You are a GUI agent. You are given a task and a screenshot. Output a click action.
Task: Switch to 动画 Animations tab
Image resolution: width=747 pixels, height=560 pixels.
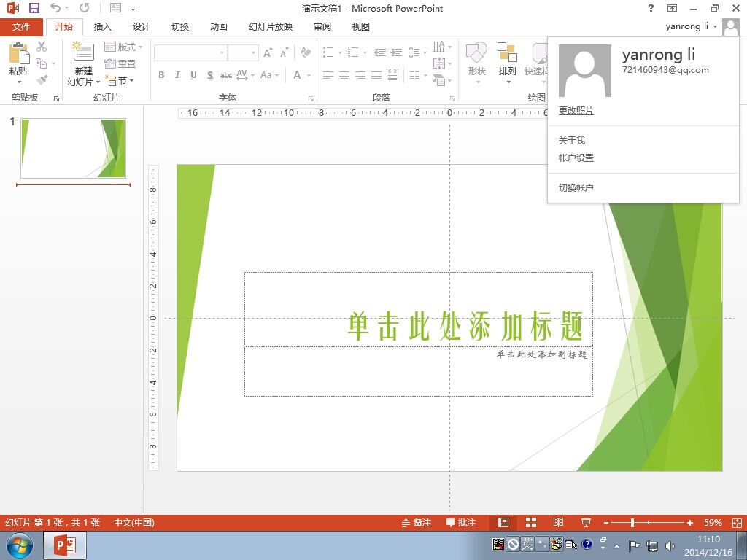[219, 27]
